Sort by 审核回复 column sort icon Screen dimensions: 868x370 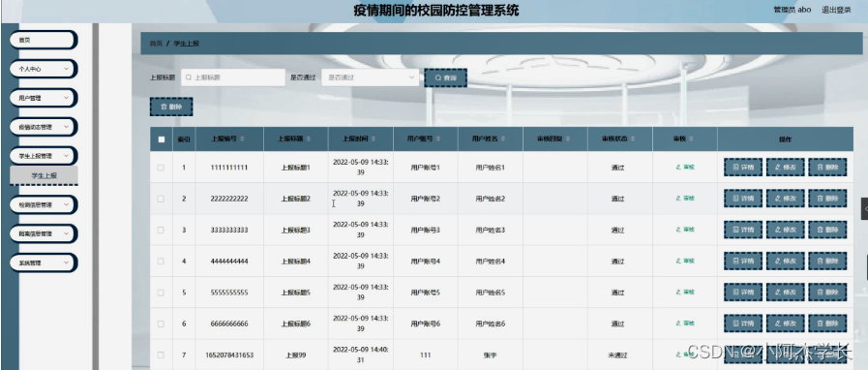tap(567, 139)
